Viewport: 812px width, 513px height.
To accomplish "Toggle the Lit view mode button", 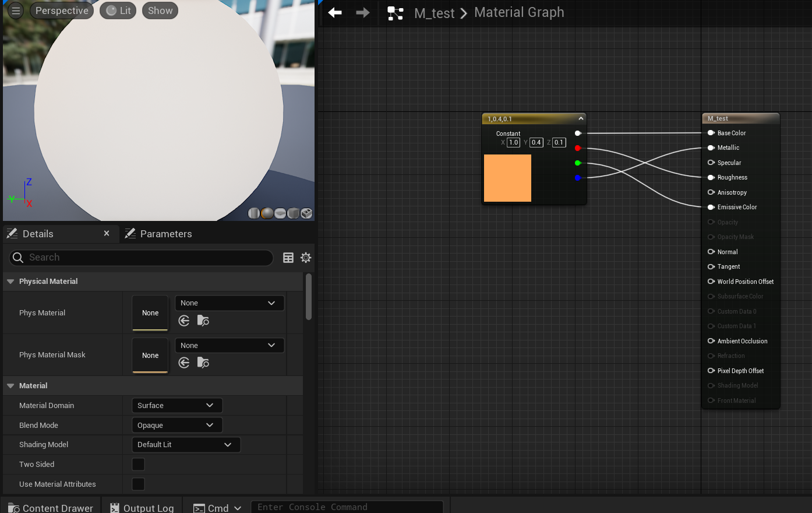I will pyautogui.click(x=118, y=10).
